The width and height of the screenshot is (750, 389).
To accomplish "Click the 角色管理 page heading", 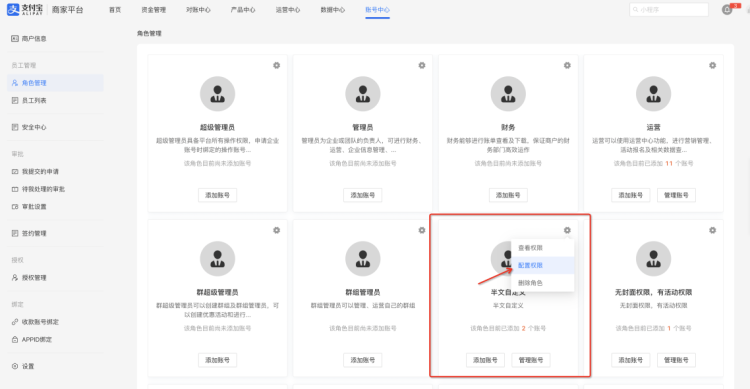I will pyautogui.click(x=149, y=33).
